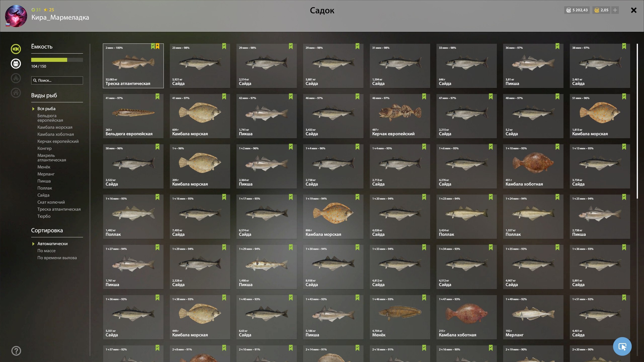Viewport: 644px width, 362px height.
Task: Toggle green bookmark on Бельдюга европейская card
Action: point(157,97)
